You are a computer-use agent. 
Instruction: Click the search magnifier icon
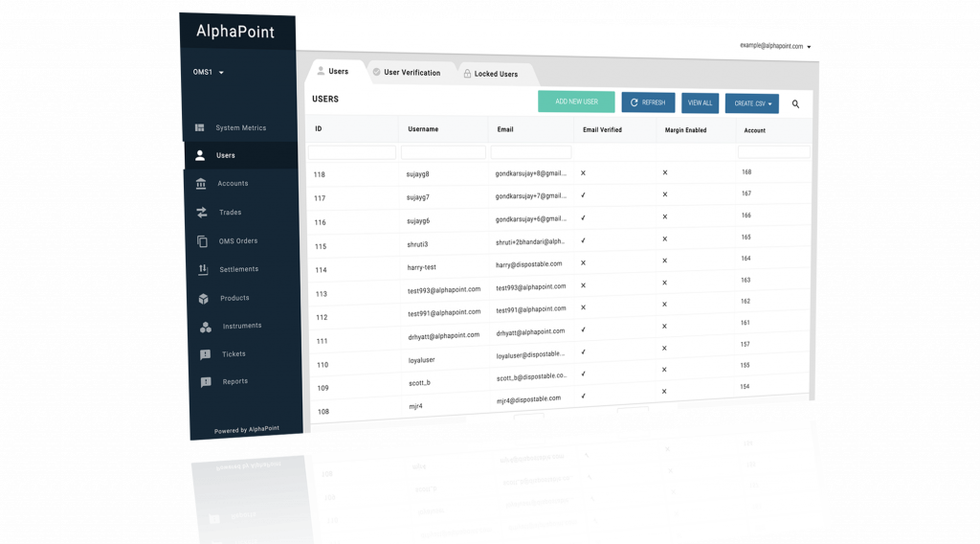click(795, 103)
